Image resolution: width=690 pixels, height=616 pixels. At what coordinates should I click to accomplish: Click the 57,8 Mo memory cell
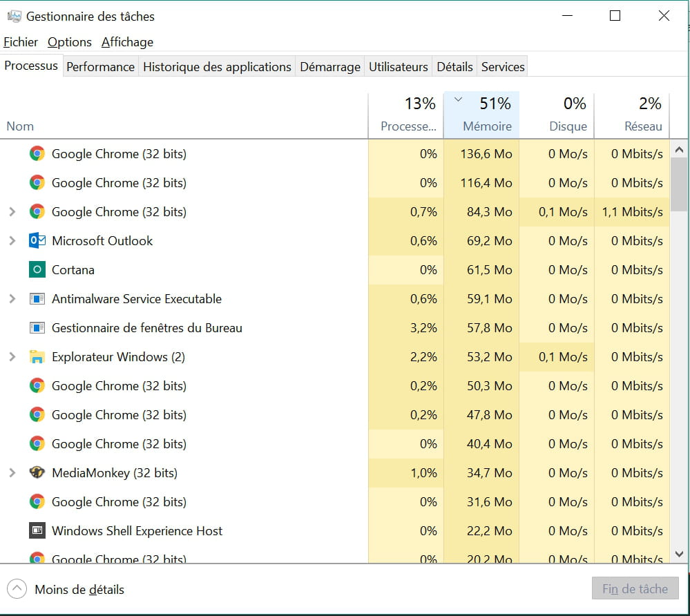[481, 328]
